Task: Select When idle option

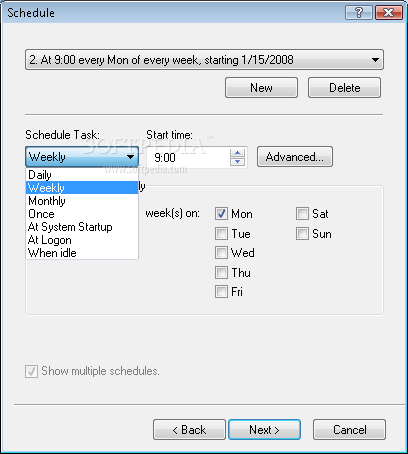Action: pyautogui.click(x=82, y=253)
